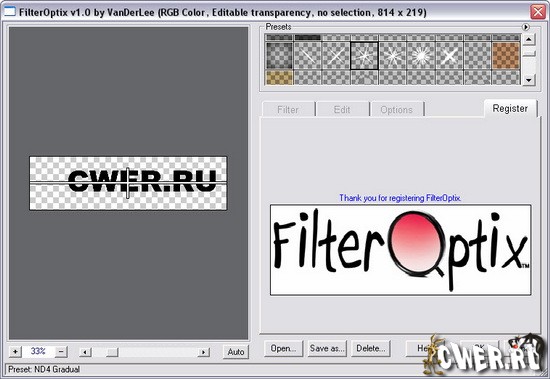Open the Options tab
The image size is (550, 379).
[396, 109]
